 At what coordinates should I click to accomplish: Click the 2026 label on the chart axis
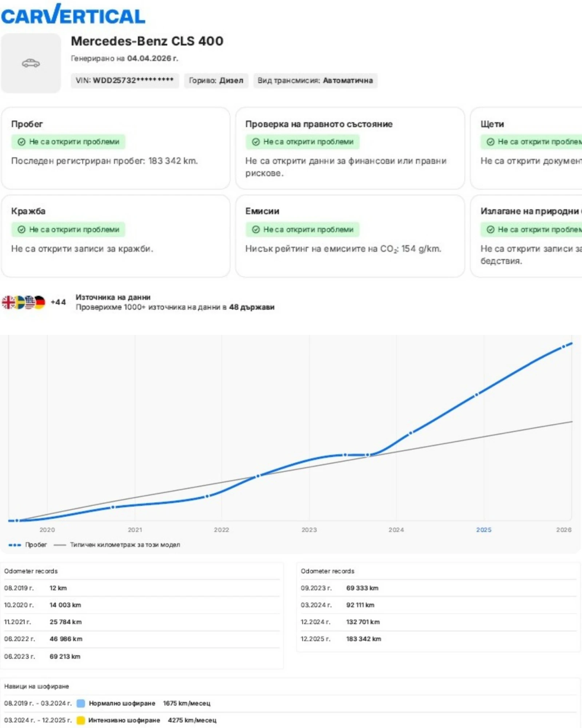(x=564, y=530)
